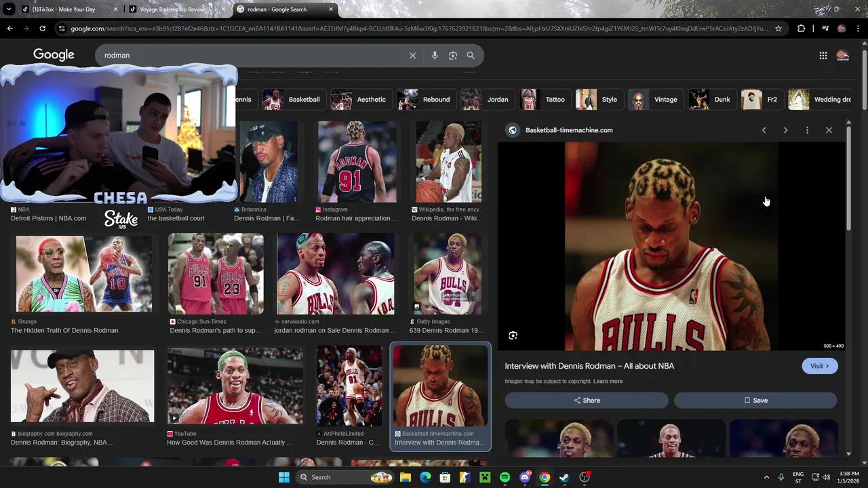Open Google apps grid
The height and width of the screenshot is (488, 868).
pyautogui.click(x=823, y=56)
